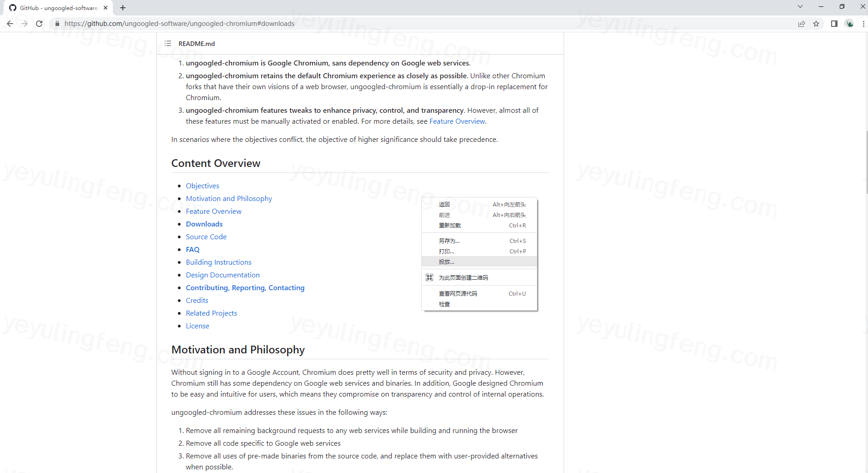Viewport: 868px width, 473px height.
Task: Reload the page using the refresh icon
Action: 39,24
